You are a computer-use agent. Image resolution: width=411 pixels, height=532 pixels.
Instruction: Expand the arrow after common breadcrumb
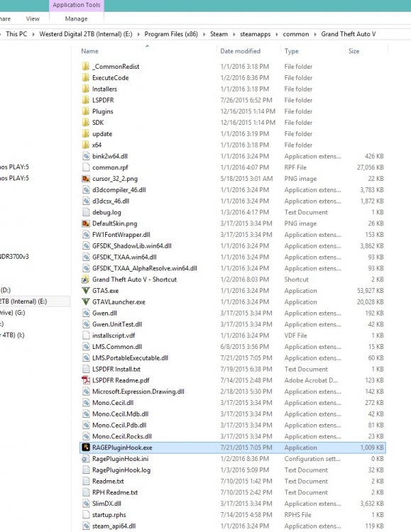(315, 34)
